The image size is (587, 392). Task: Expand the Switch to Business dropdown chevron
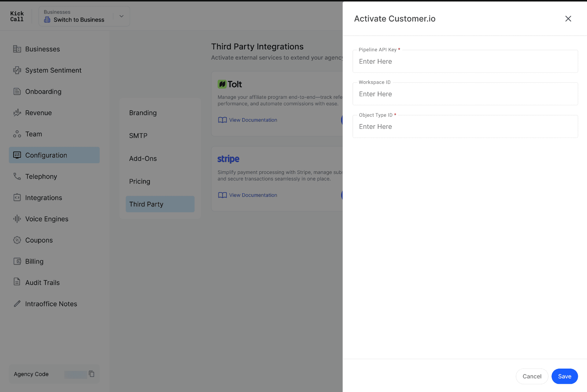(122, 16)
